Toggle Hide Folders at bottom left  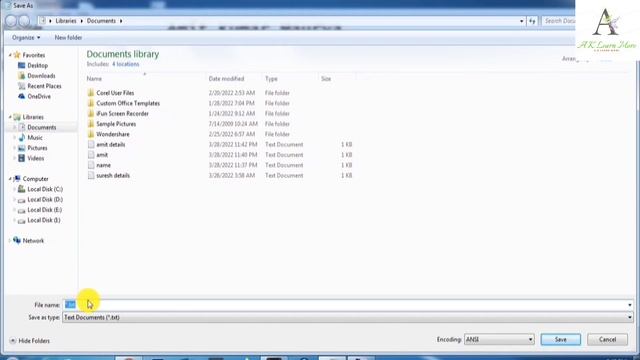pyautogui.click(x=29, y=340)
